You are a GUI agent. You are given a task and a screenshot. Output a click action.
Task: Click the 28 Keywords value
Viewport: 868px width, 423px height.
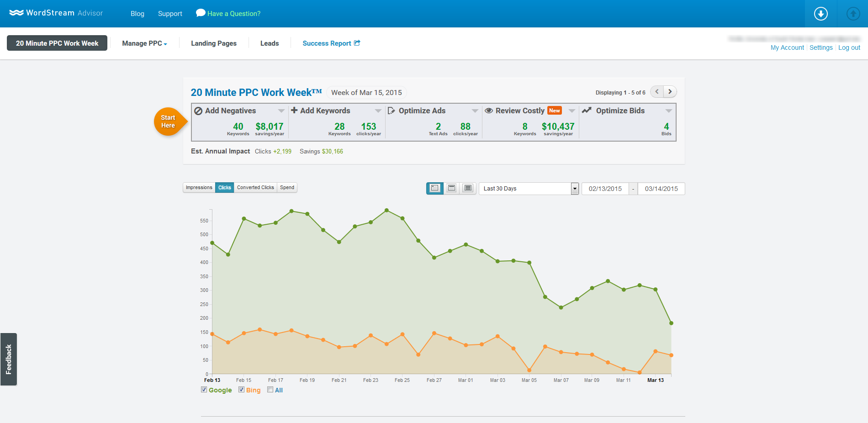(339, 129)
